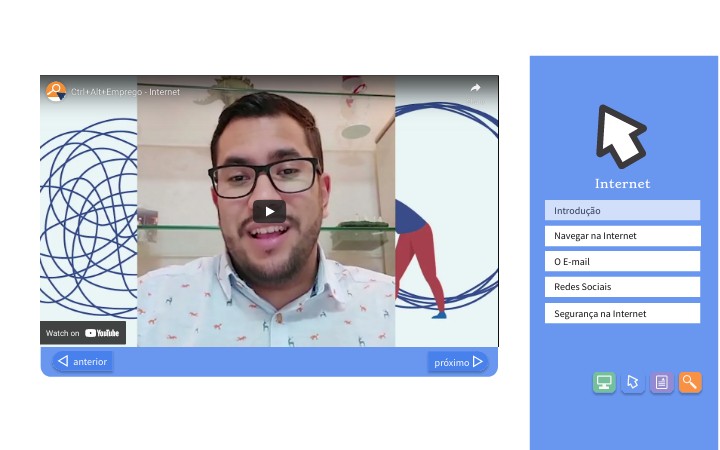Advance with the próximo button
This screenshot has width=720, height=450.
click(x=458, y=362)
